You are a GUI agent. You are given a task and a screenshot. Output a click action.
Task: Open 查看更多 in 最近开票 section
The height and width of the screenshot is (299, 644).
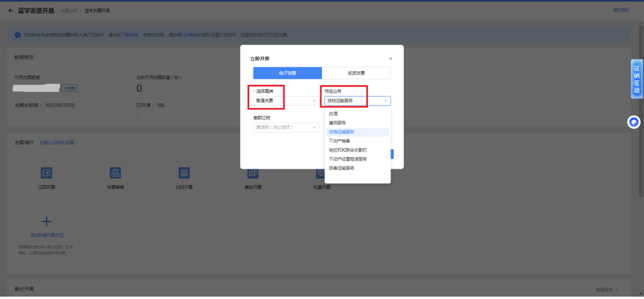click(606, 290)
